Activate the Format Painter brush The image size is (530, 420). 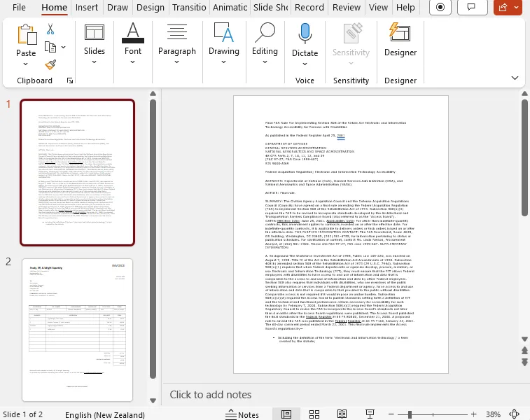click(50, 64)
